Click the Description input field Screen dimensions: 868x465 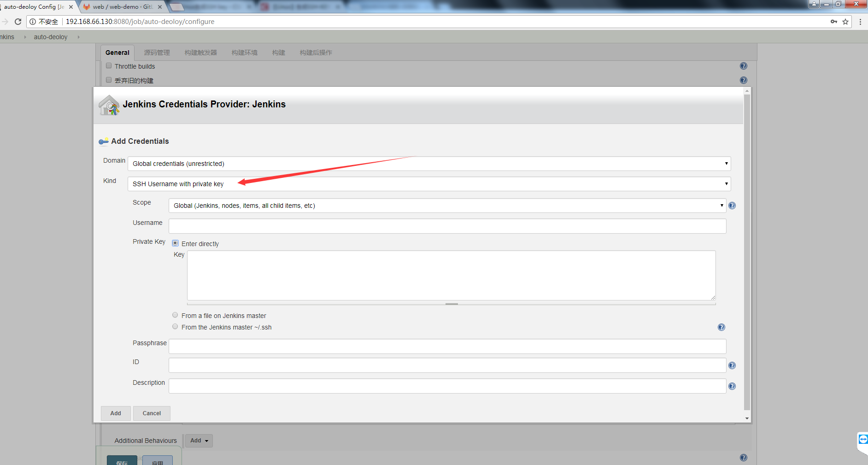(x=447, y=386)
